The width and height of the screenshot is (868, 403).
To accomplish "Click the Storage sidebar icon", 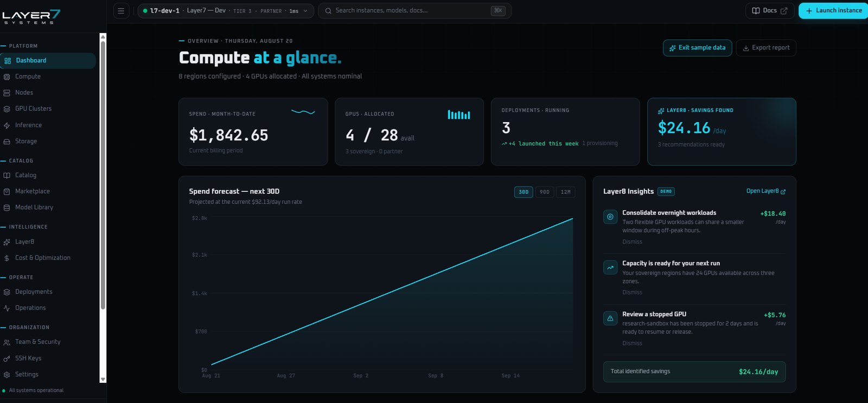I will (x=7, y=142).
